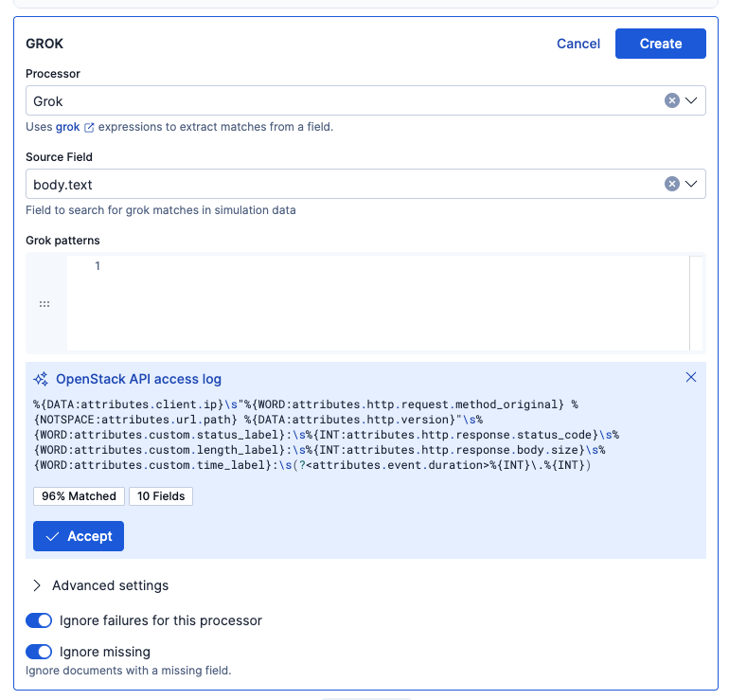The height and width of the screenshot is (700, 729).
Task: Clear the Processor field selection
Action: tap(671, 100)
